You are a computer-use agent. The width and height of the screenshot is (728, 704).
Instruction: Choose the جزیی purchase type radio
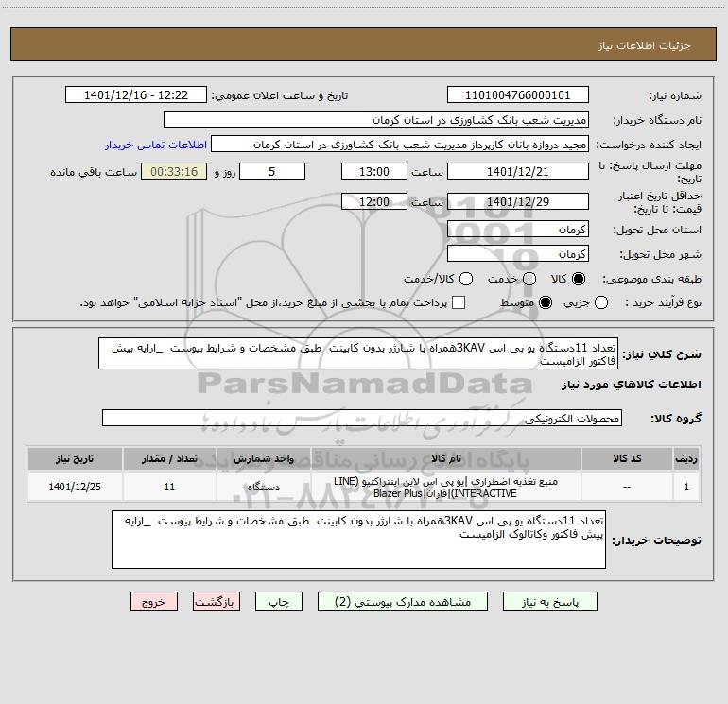601,302
